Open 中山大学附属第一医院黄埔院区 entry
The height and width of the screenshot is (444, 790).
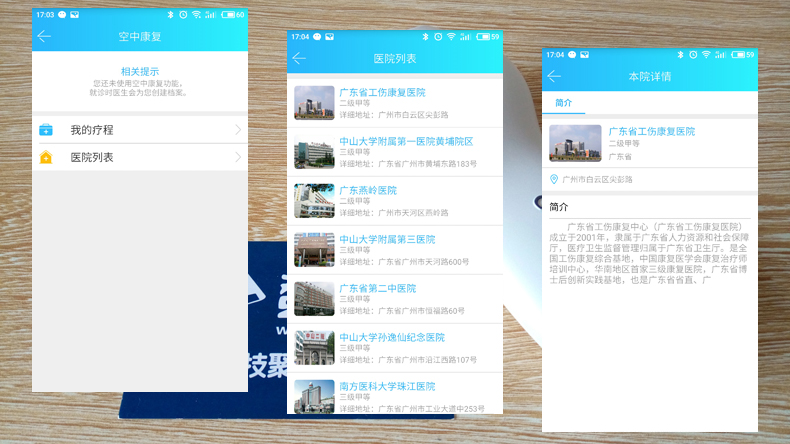(395, 152)
